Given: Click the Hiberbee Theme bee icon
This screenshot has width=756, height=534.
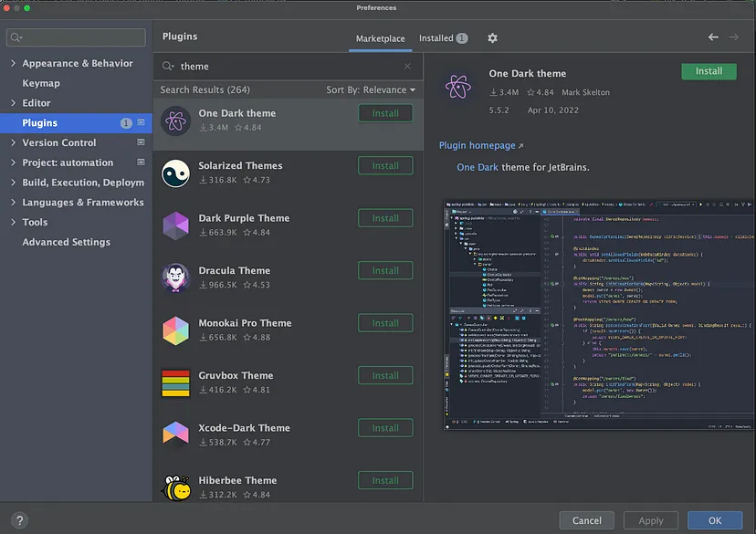Looking at the screenshot, I should point(176,487).
